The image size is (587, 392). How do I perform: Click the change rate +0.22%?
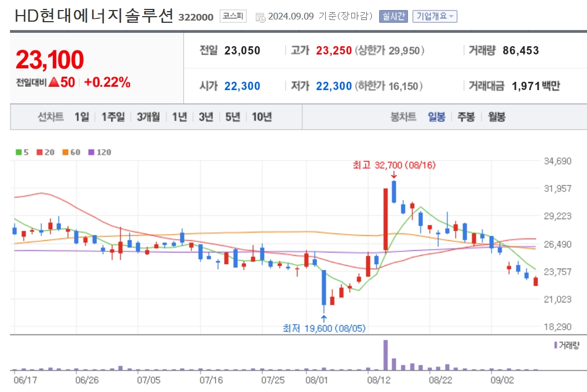point(107,82)
